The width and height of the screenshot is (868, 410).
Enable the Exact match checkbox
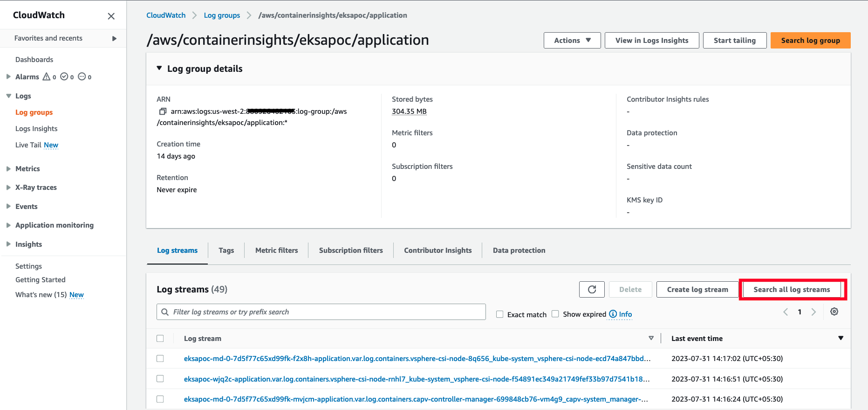(499, 314)
